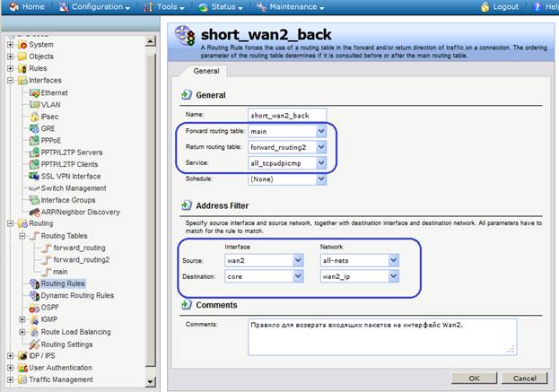
Task: Click the System node icon
Action: coord(22,45)
